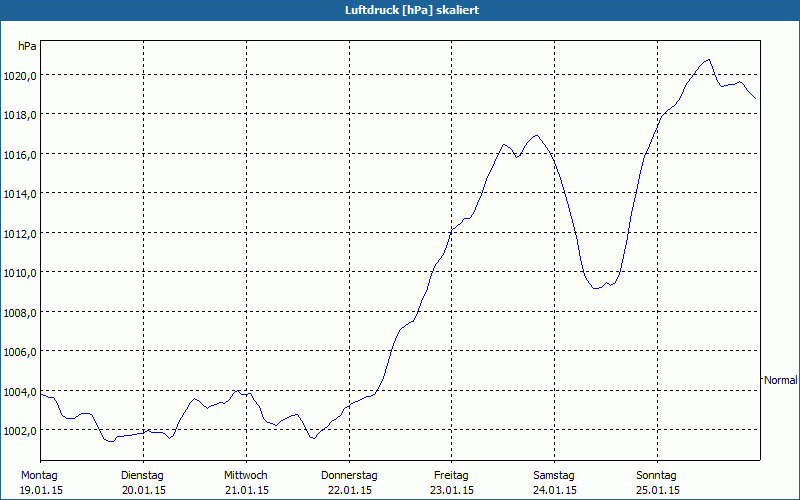Select the 'Samstag' axis label
This screenshot has width=800, height=500.
pos(554,475)
